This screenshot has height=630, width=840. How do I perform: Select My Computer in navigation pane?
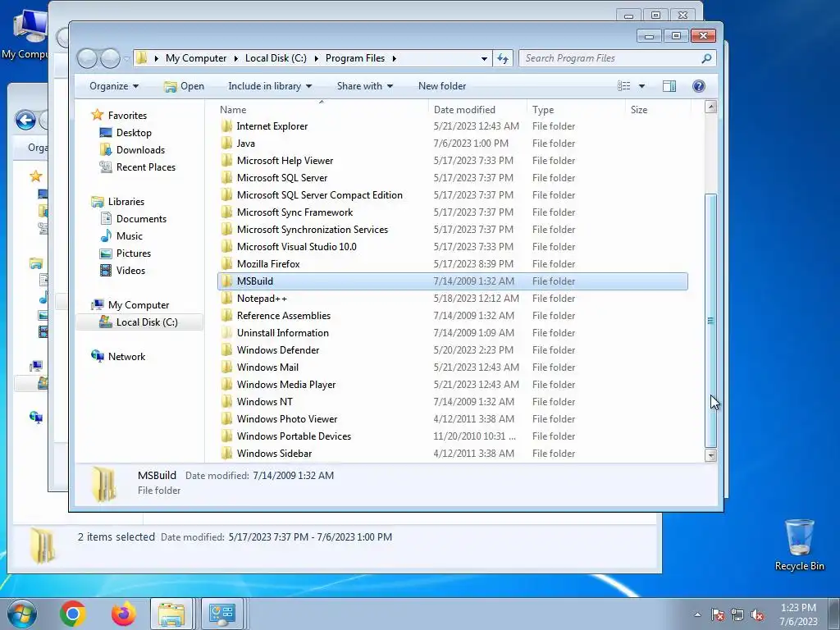click(138, 305)
